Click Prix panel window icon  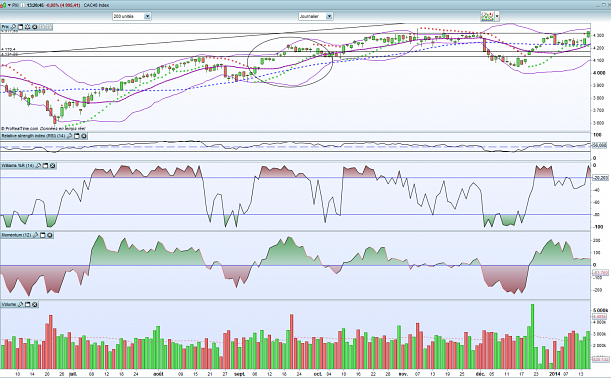(20, 27)
